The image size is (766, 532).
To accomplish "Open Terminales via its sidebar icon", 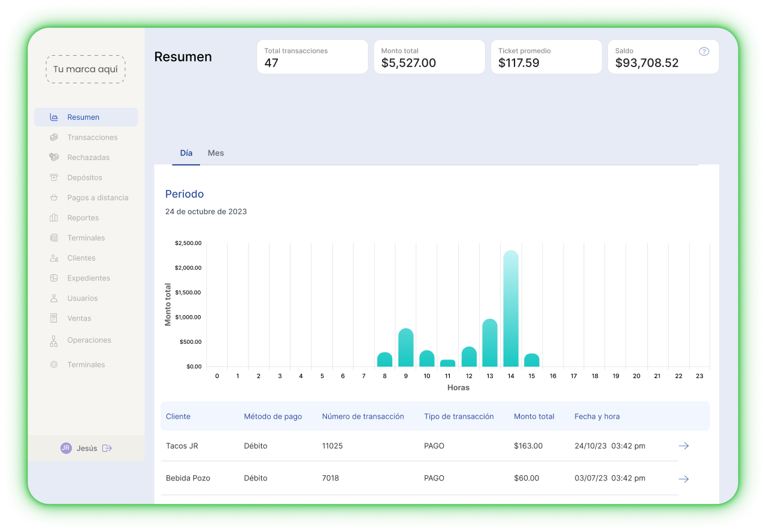I will (x=55, y=238).
